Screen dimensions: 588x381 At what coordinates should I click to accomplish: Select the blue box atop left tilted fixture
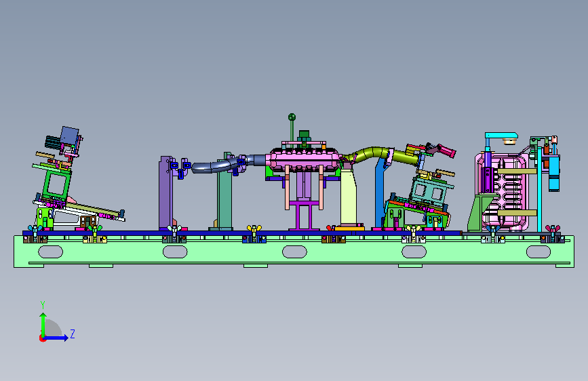tap(70, 136)
